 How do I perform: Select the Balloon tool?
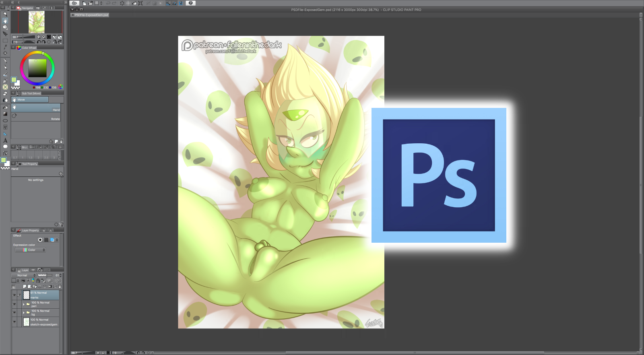click(5, 147)
